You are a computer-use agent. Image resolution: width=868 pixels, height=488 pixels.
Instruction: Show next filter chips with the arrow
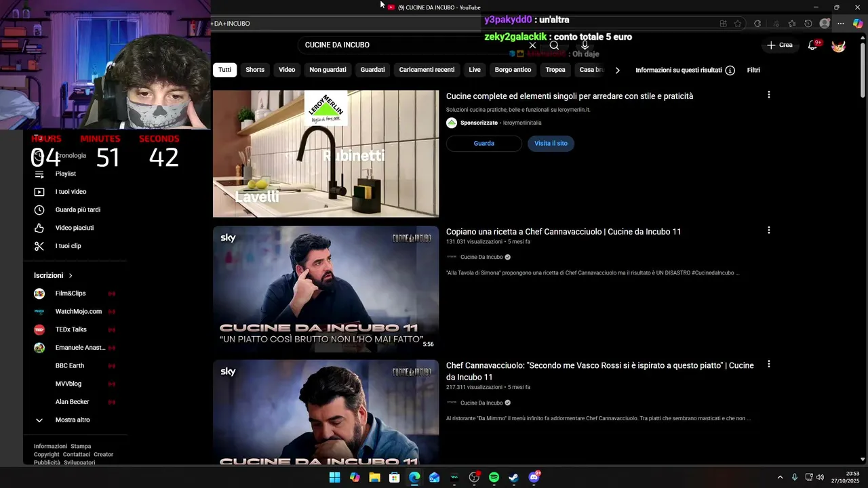click(x=617, y=70)
